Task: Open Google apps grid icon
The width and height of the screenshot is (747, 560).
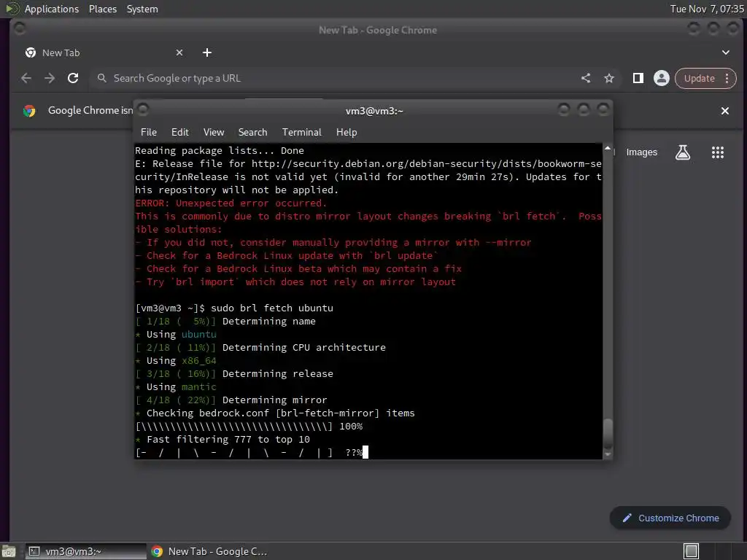Action: point(718,152)
